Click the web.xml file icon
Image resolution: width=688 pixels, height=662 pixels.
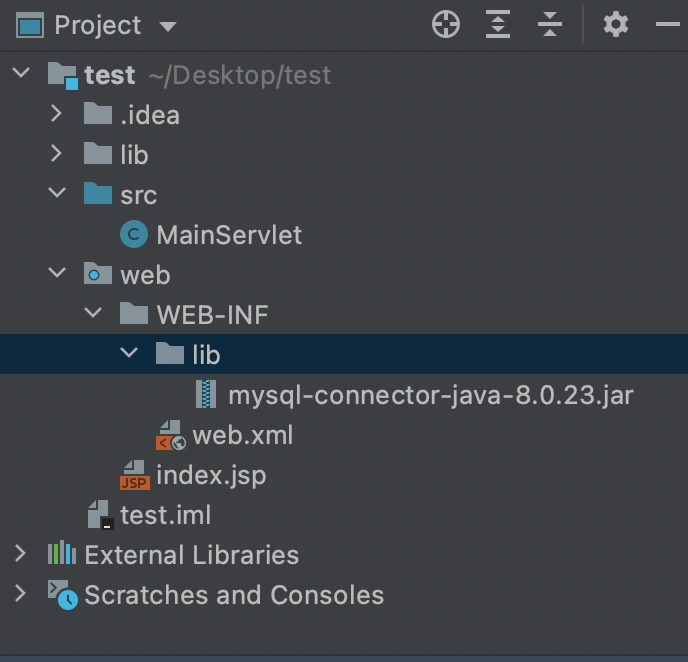click(x=171, y=435)
